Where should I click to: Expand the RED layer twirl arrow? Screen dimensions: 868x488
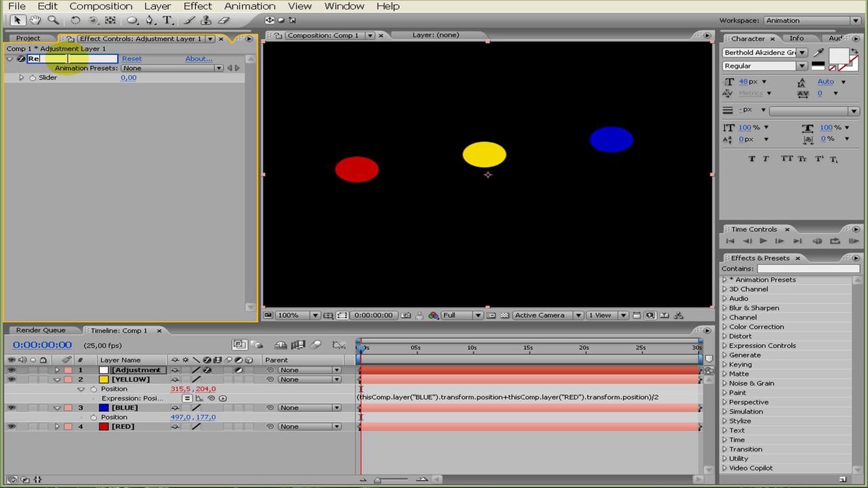pos(57,426)
